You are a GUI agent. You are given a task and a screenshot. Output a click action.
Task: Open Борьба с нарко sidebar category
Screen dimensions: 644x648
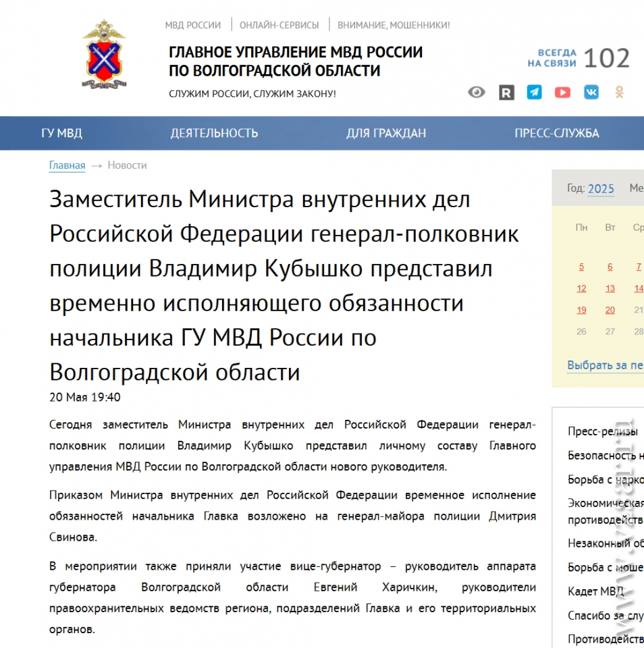[606, 479]
